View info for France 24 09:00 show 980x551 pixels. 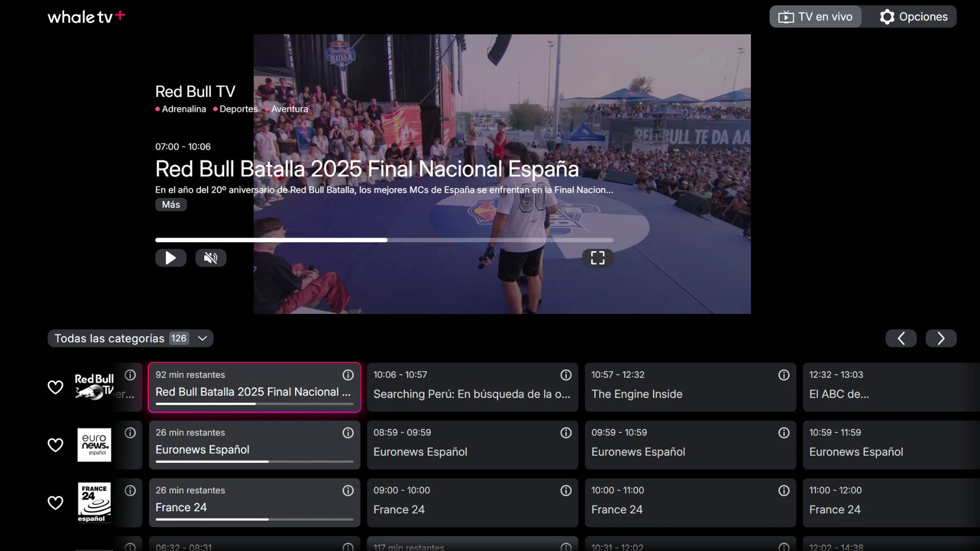(566, 491)
